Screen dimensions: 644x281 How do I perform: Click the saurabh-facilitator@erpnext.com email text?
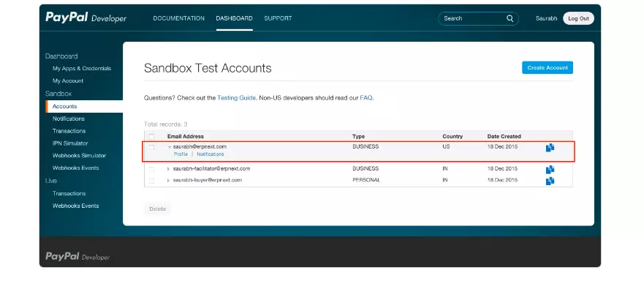coord(211,169)
